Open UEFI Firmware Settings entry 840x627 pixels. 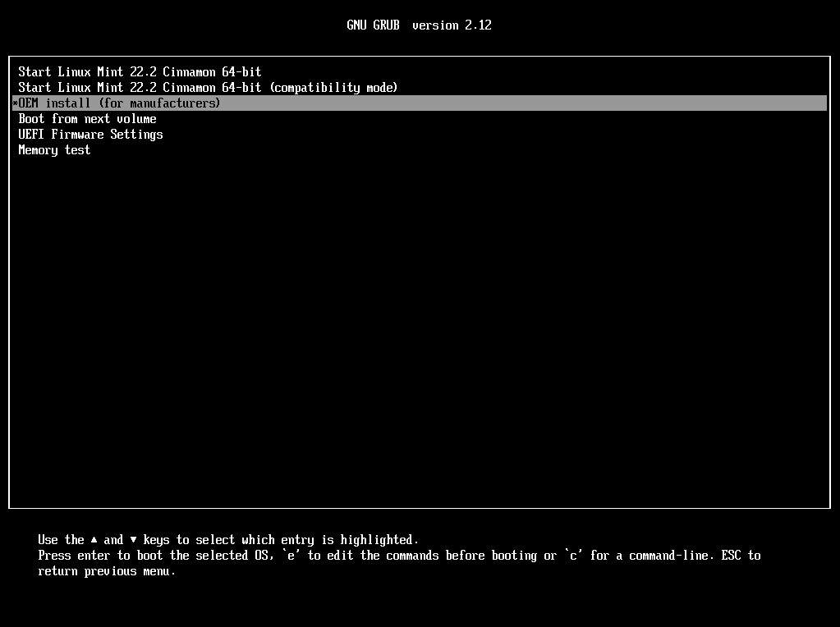tap(90, 135)
